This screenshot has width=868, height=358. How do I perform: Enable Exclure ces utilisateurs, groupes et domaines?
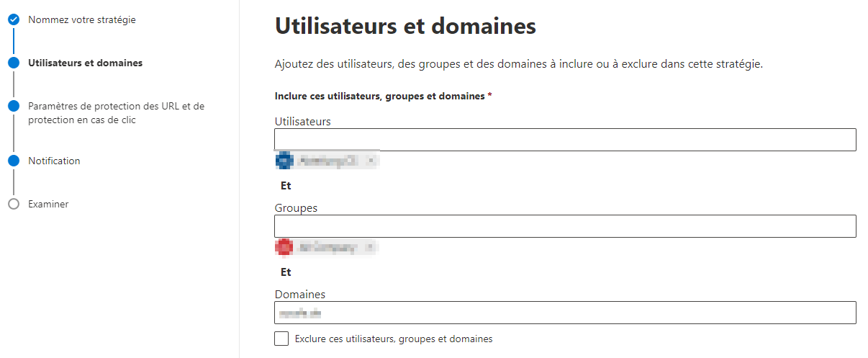point(281,339)
